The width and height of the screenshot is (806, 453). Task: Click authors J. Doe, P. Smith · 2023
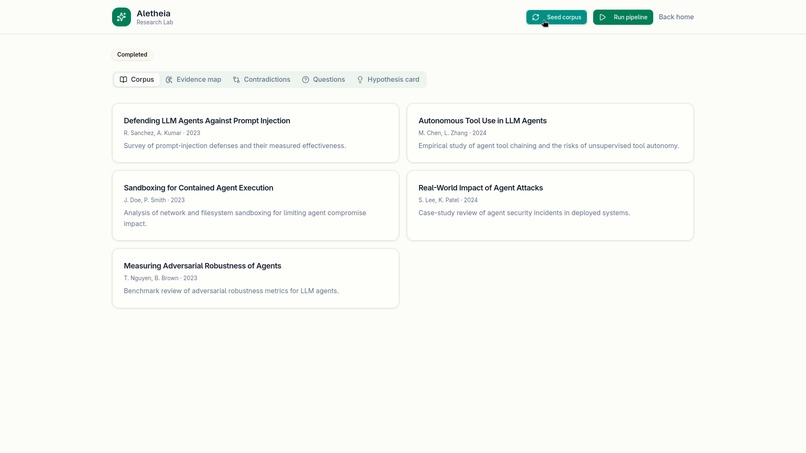(154, 200)
